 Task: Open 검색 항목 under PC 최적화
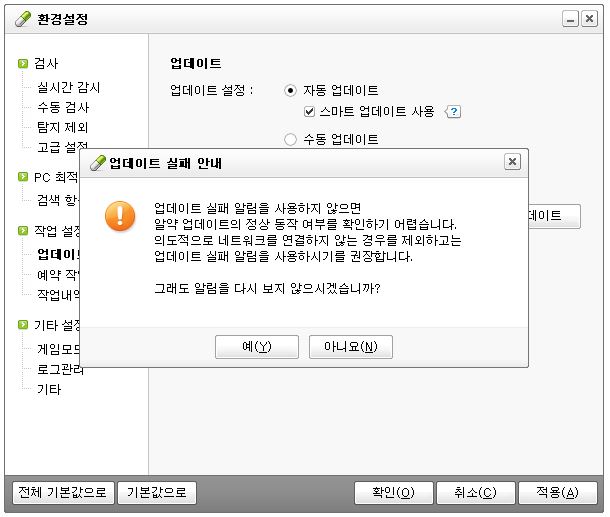click(58, 200)
